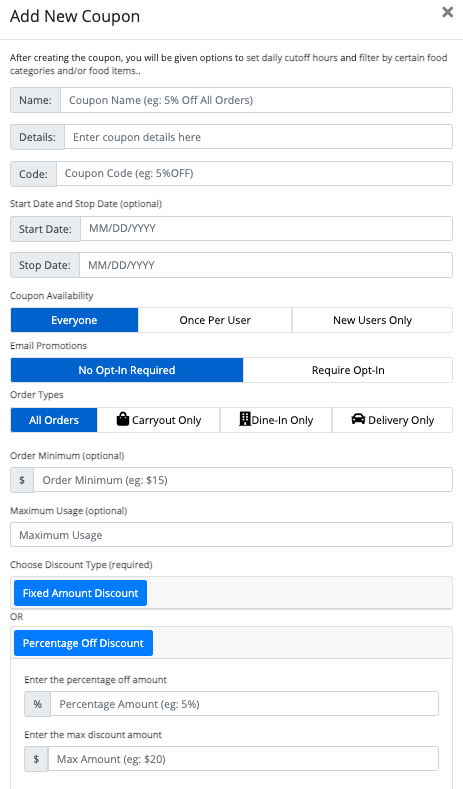Select Everyone coupon availability
The width and height of the screenshot is (463, 789).
74,320
